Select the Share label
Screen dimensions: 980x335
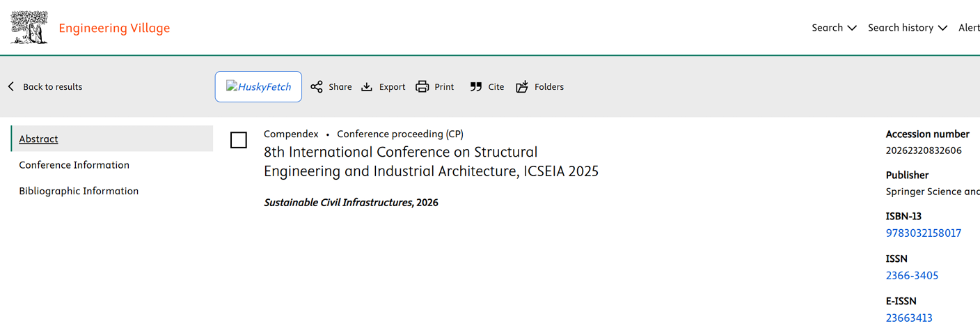click(340, 87)
